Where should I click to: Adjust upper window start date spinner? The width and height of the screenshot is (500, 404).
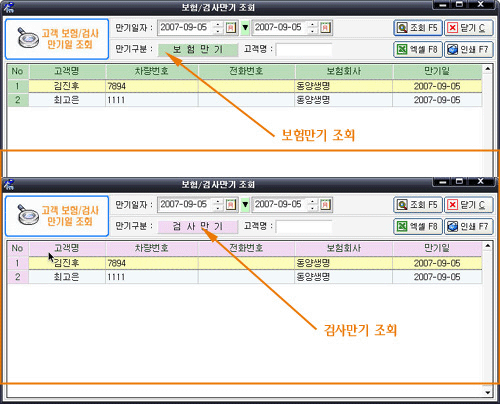click(218, 28)
